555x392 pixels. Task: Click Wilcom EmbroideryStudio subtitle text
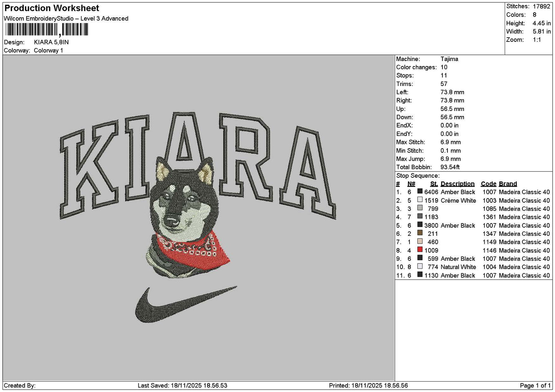pyautogui.click(x=66, y=18)
